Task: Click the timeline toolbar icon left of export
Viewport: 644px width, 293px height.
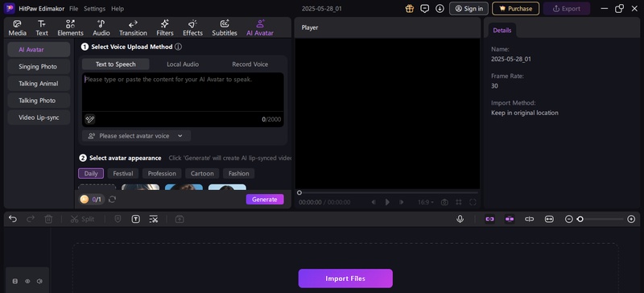Action: pos(154,219)
